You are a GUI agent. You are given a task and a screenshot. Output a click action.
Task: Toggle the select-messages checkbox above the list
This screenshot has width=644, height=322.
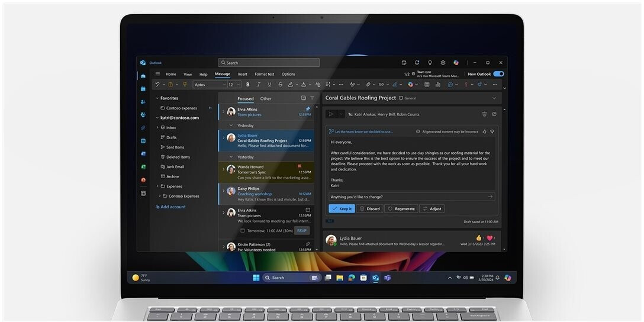click(303, 98)
